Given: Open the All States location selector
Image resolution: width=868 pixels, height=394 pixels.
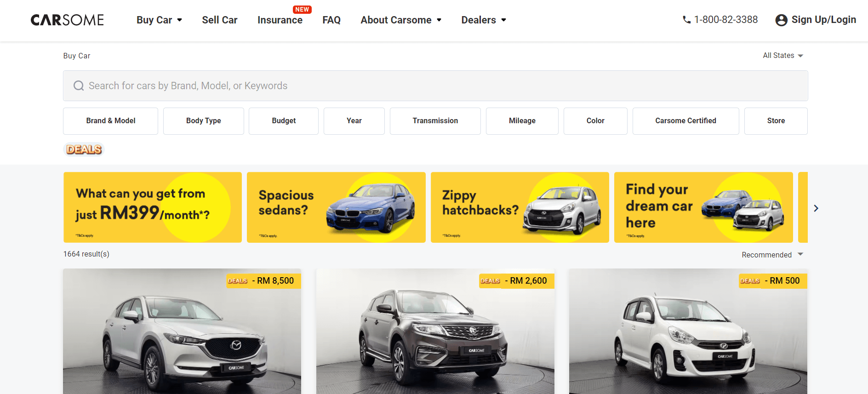Looking at the screenshot, I should pyautogui.click(x=782, y=56).
